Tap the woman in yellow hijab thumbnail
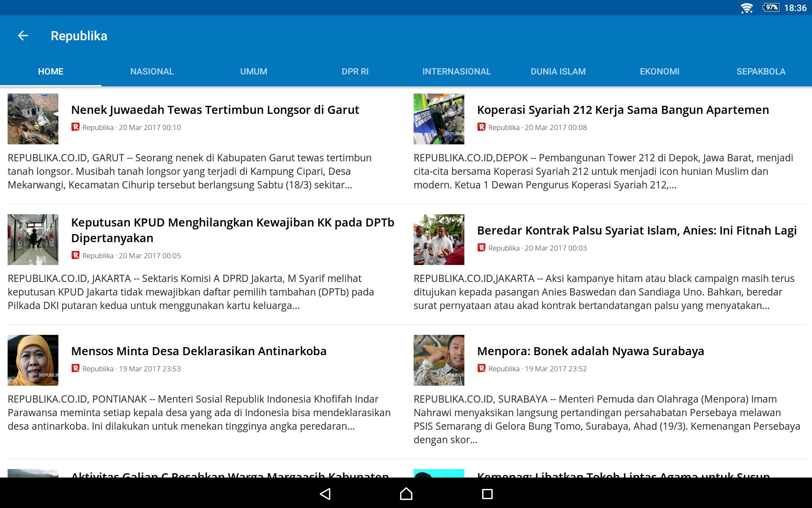This screenshot has height=508, width=812. [33, 360]
